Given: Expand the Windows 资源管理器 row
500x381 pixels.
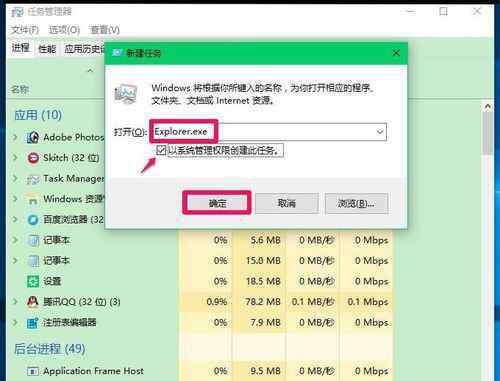Looking at the screenshot, I should click(15, 199).
